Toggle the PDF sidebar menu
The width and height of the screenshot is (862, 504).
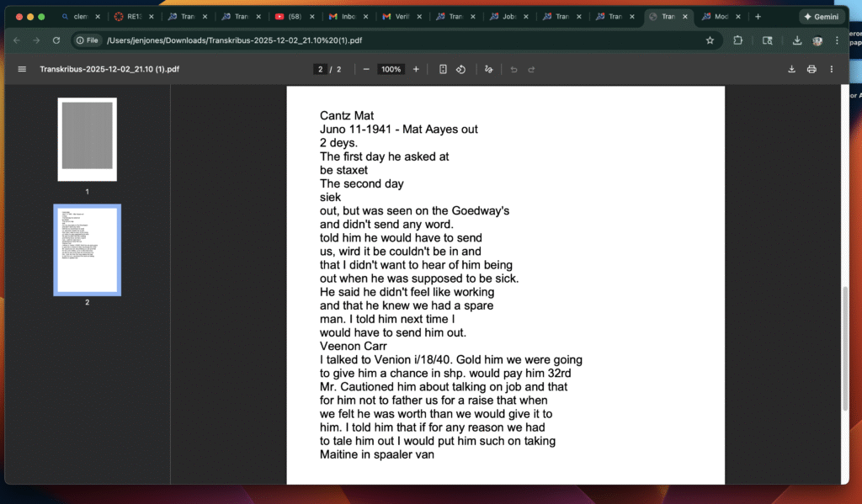(22, 69)
